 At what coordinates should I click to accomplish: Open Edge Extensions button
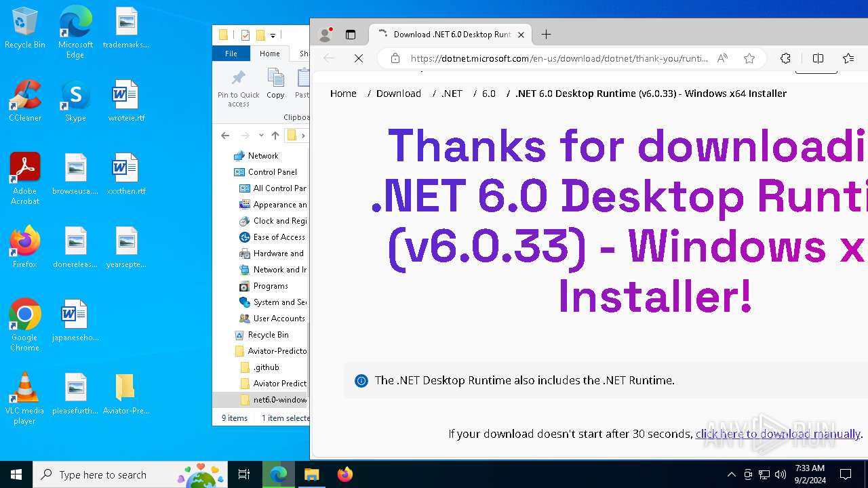(x=785, y=58)
